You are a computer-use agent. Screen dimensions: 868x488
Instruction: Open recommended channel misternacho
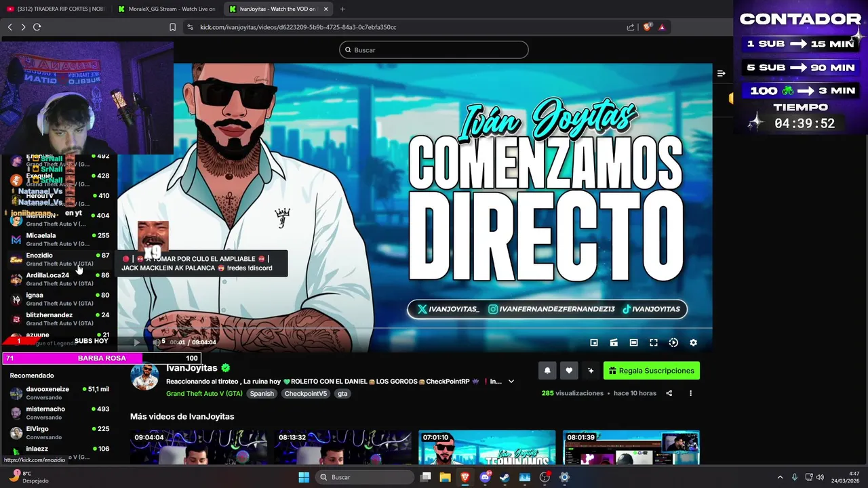point(60,413)
